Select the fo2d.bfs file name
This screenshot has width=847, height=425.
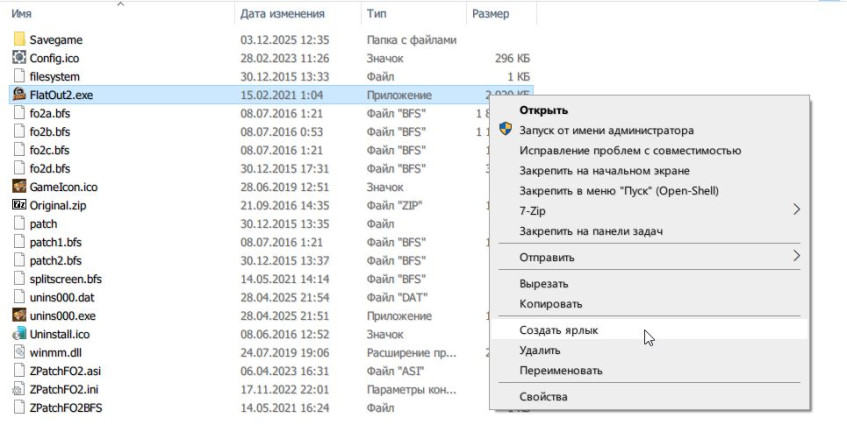coord(50,168)
